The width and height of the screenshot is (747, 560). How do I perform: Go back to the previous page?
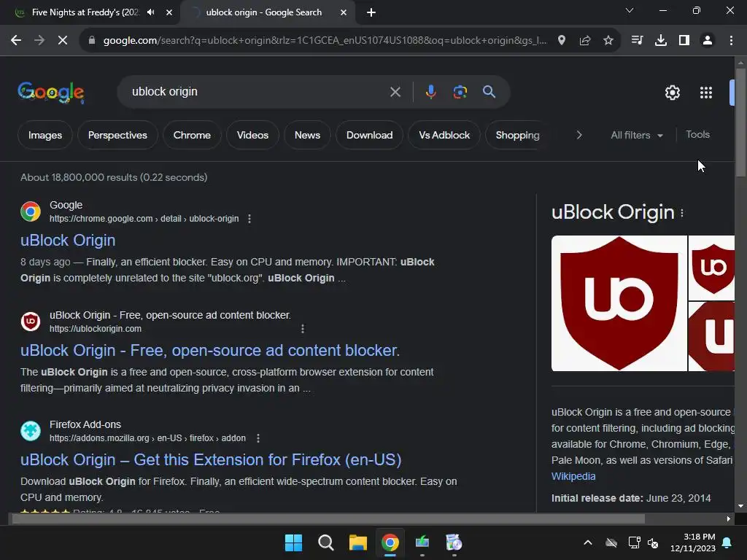point(16,41)
